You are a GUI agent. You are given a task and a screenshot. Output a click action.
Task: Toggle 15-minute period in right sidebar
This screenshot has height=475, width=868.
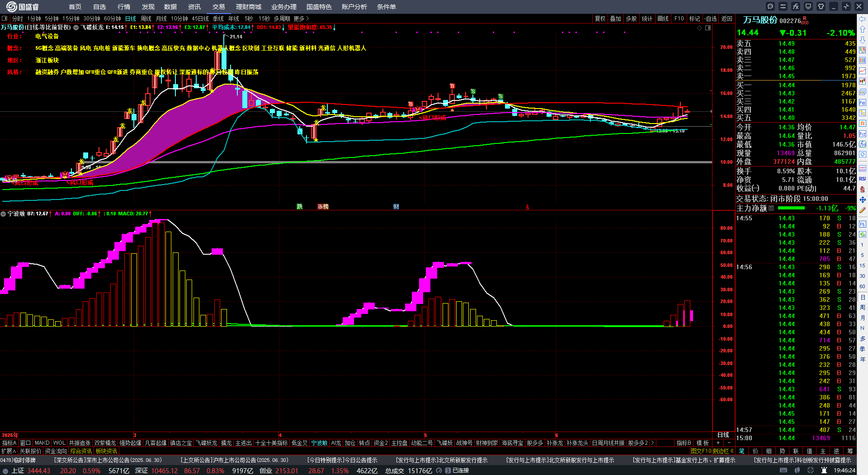(x=862, y=266)
